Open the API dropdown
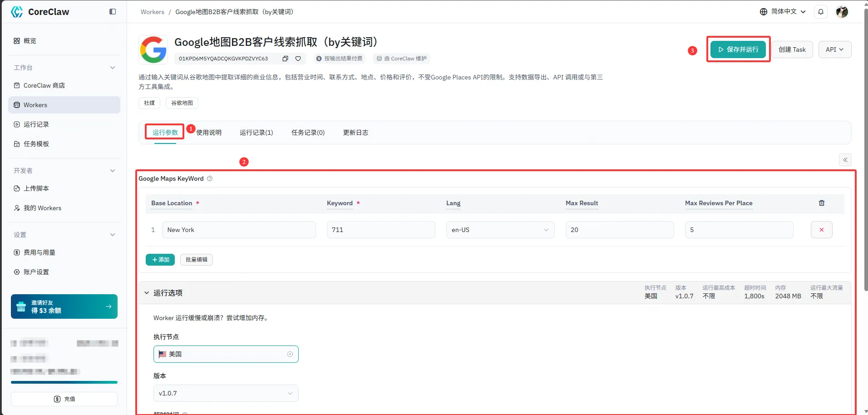The height and width of the screenshot is (415, 868). [835, 49]
